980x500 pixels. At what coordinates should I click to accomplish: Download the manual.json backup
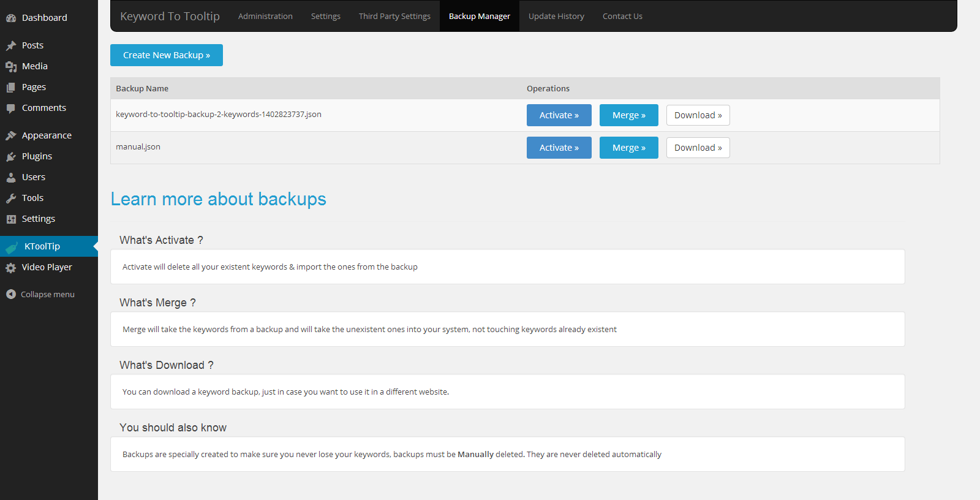698,148
